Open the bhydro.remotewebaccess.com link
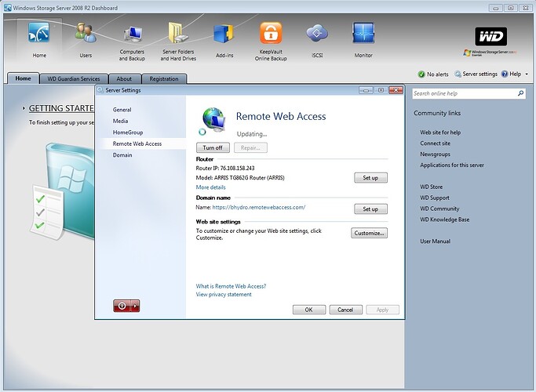 pyautogui.click(x=259, y=207)
